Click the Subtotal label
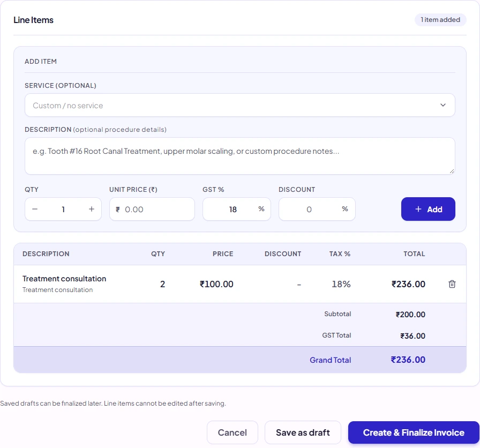This screenshot has width=480, height=448. coord(337,314)
